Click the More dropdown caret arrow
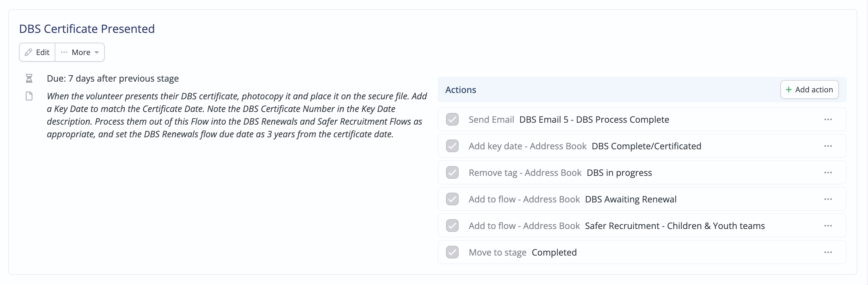 click(x=97, y=53)
